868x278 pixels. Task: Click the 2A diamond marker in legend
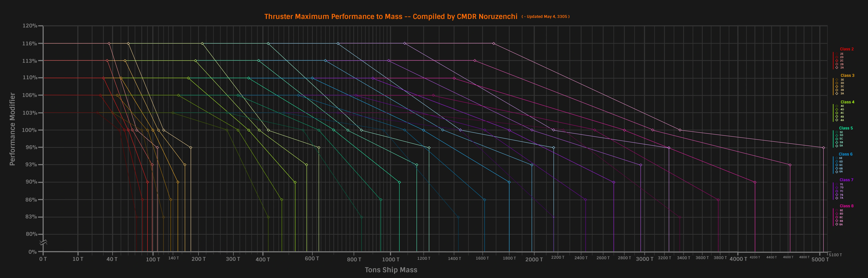tap(837, 68)
